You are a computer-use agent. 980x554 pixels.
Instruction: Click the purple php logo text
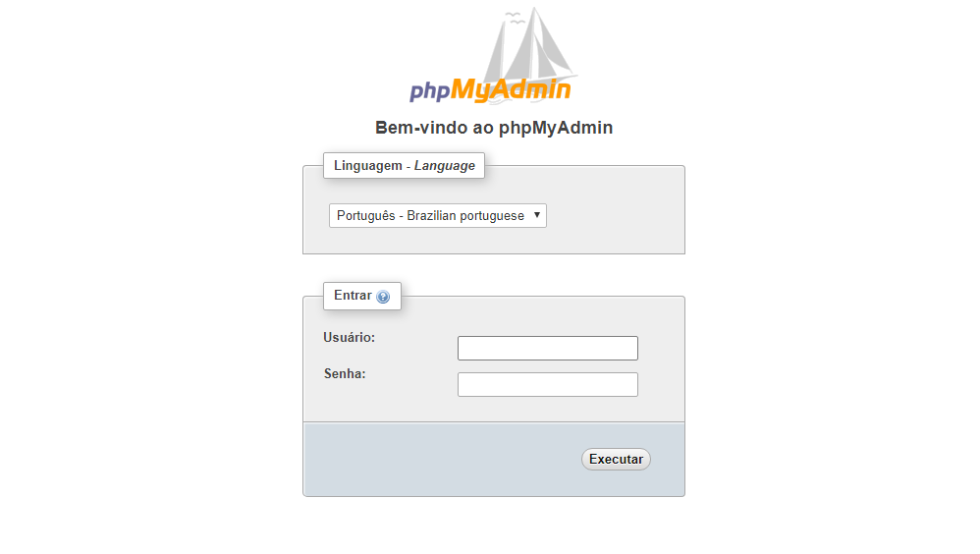429,91
